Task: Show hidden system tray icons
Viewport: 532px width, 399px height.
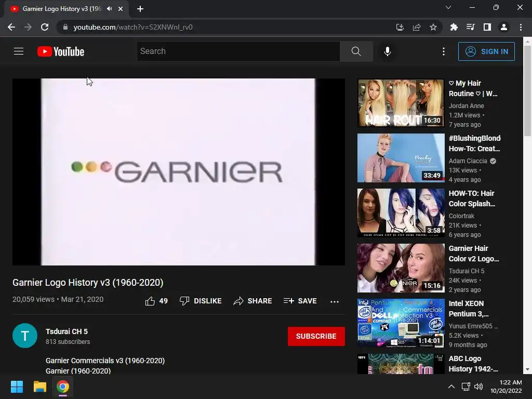Action: (x=451, y=387)
